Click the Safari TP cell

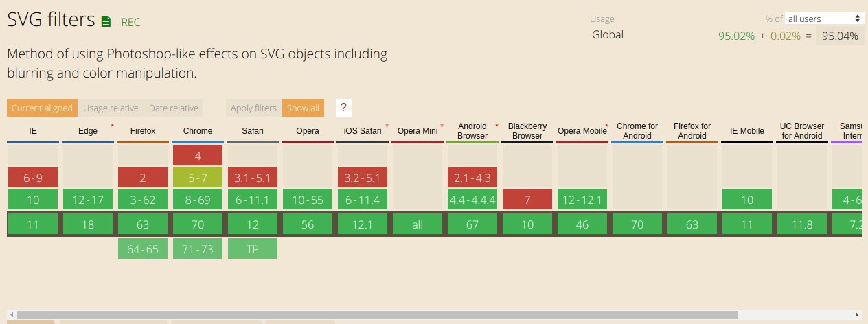[253, 248]
